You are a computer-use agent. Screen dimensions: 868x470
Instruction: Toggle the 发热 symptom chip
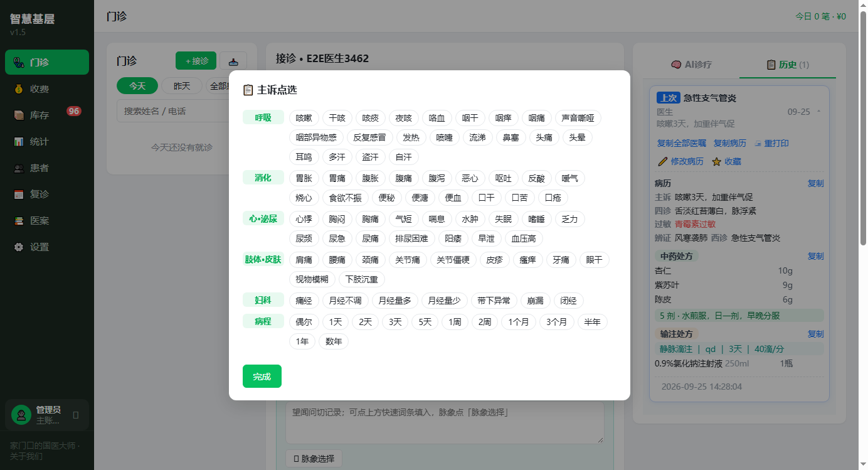coord(411,137)
